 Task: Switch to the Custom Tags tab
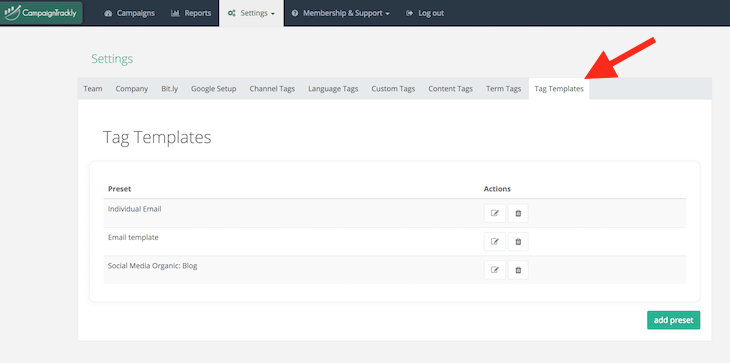393,88
